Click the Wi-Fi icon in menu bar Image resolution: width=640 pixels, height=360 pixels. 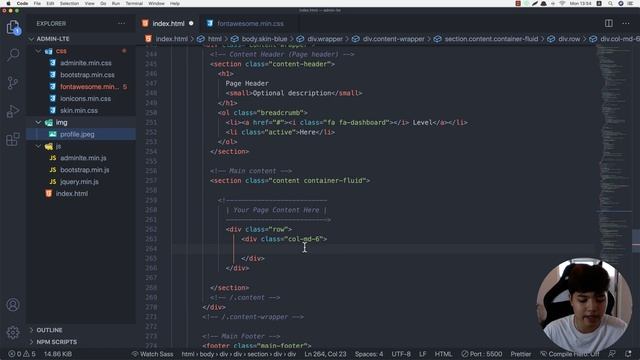(x=562, y=3)
